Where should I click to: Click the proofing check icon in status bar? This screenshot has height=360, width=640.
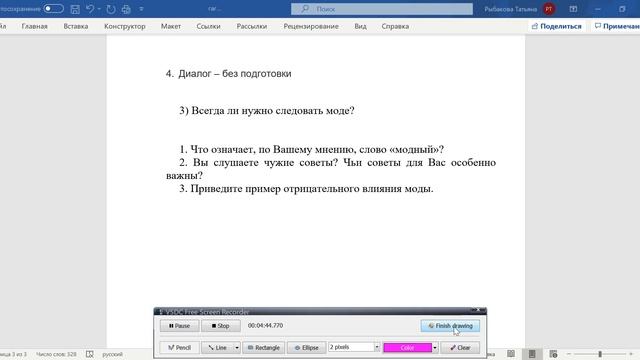[90, 354]
